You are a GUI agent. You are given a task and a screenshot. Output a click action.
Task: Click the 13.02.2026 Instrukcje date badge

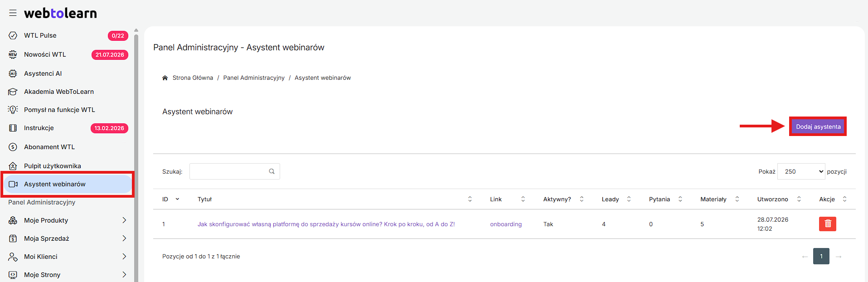tap(109, 128)
